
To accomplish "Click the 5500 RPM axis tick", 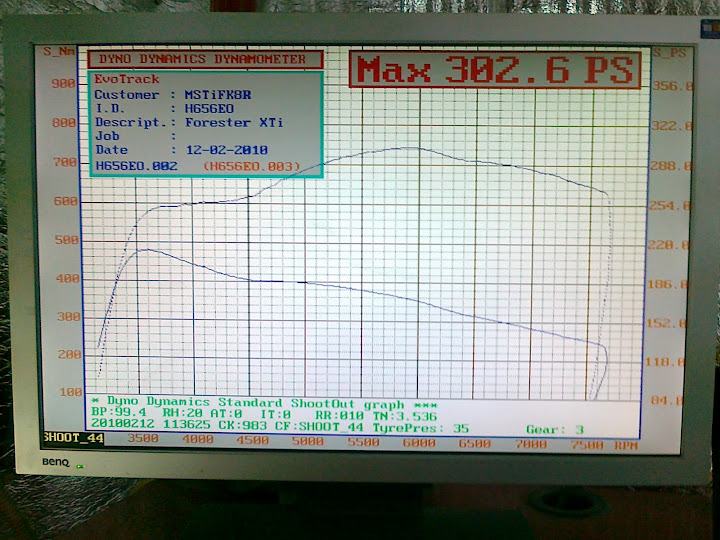I will [363, 442].
